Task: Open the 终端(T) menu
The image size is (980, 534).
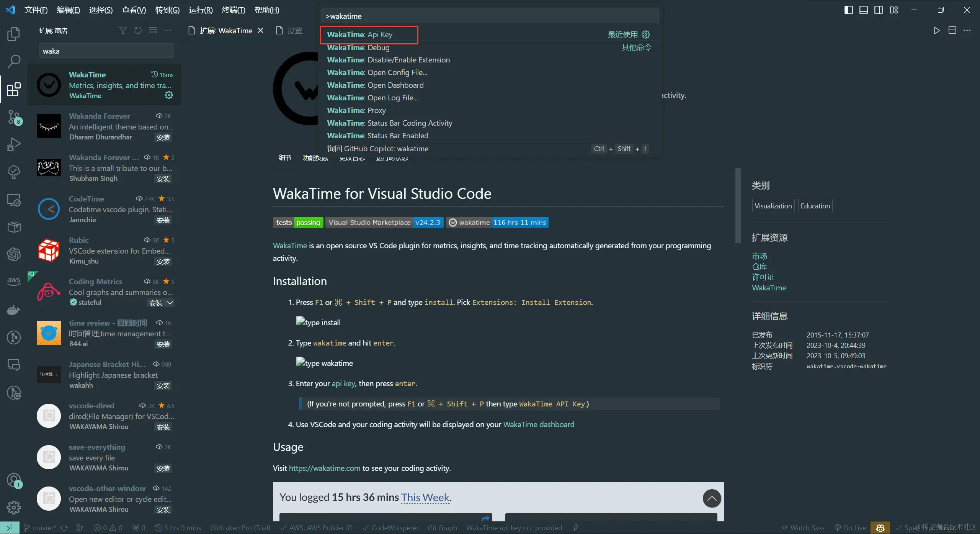Action: [x=234, y=10]
